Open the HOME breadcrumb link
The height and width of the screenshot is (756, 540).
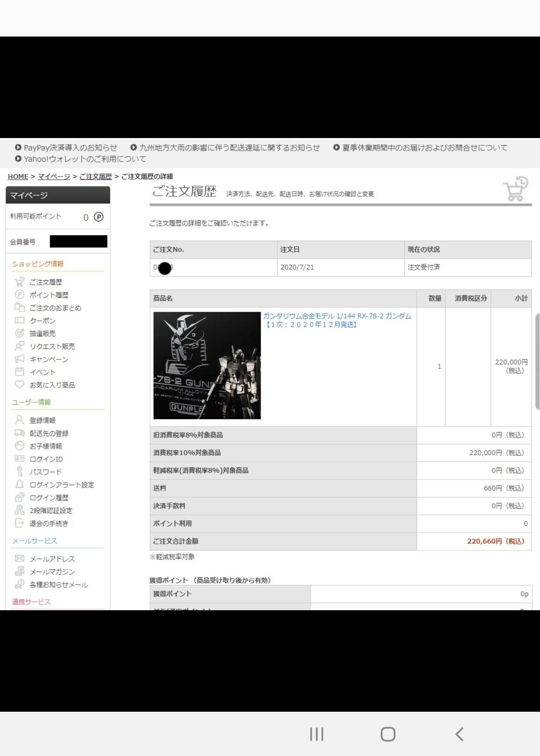[x=18, y=176]
